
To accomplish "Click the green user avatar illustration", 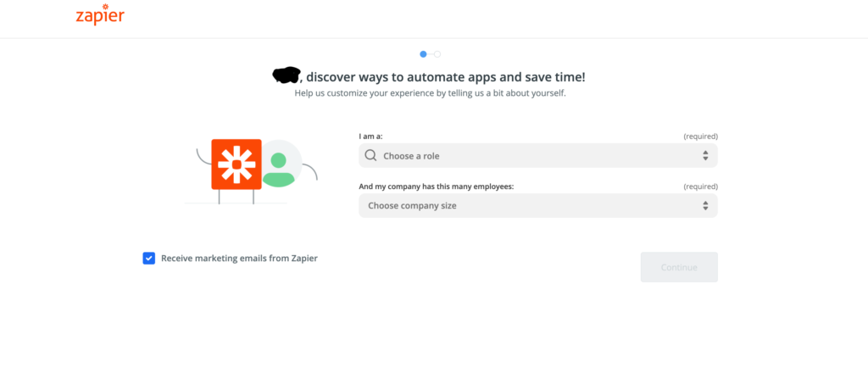I will coord(279,168).
